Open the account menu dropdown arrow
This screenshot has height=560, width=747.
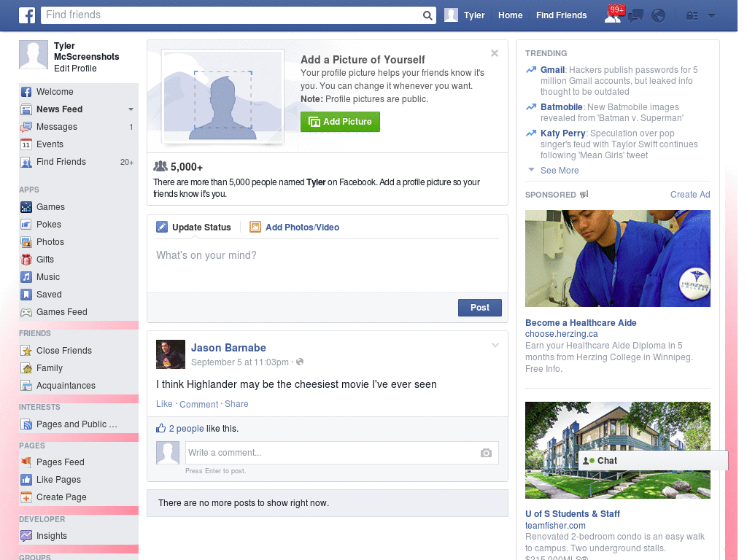coord(711,16)
